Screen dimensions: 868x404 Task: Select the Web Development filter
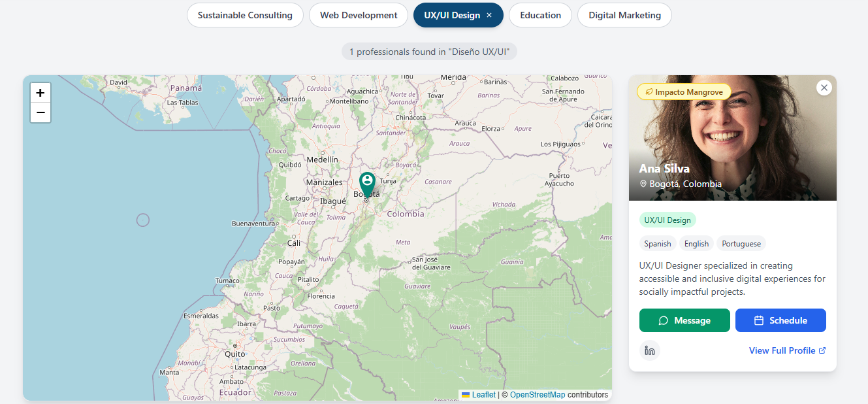(x=359, y=15)
